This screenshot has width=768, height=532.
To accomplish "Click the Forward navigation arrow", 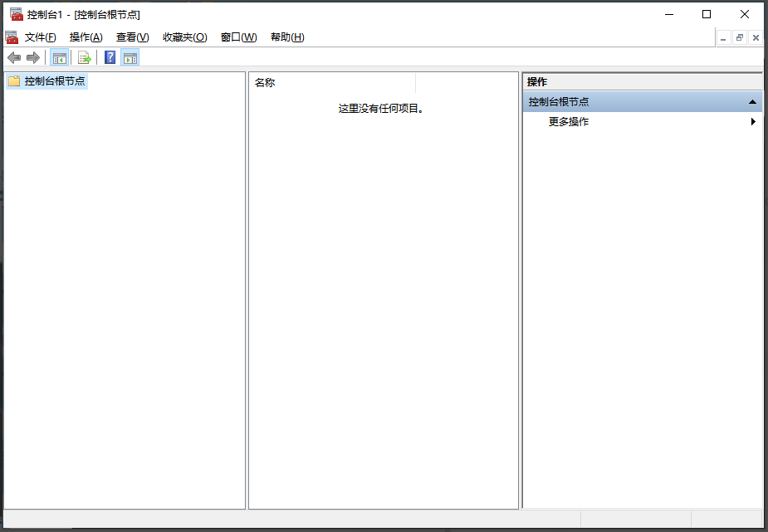I will (33, 57).
